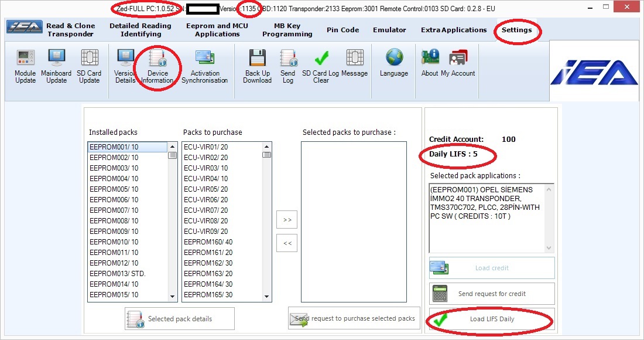Click pack applications box up arrow
Screen dimensions: 644x340
[x=549, y=189]
